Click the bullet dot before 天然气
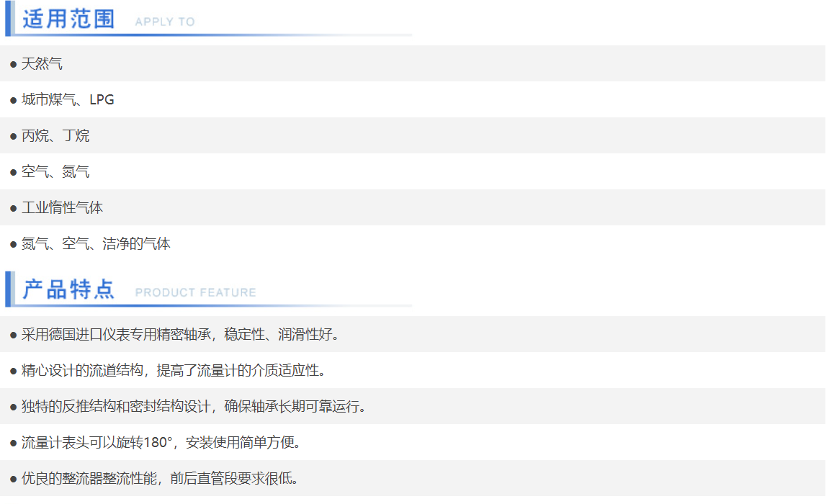Viewport: 829px width, 504px height. pyautogui.click(x=13, y=65)
